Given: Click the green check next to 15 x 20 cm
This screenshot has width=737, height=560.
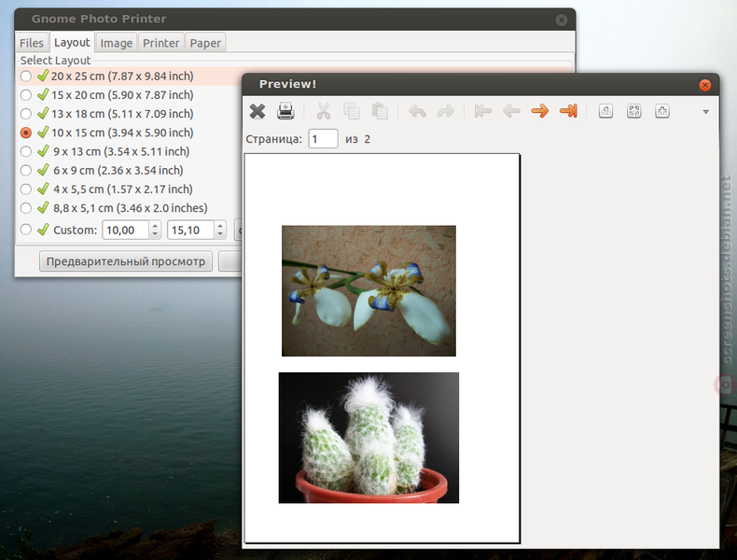Looking at the screenshot, I should click(43, 94).
